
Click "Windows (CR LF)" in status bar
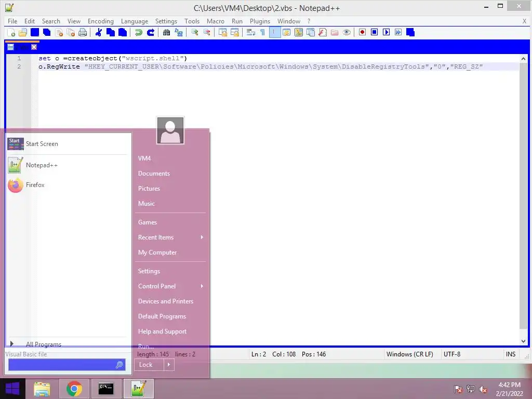click(410, 354)
